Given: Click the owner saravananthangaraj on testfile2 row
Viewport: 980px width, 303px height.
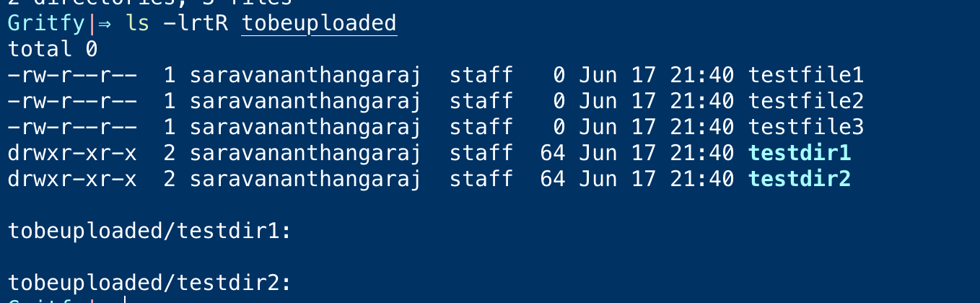Looking at the screenshot, I should click(305, 101).
